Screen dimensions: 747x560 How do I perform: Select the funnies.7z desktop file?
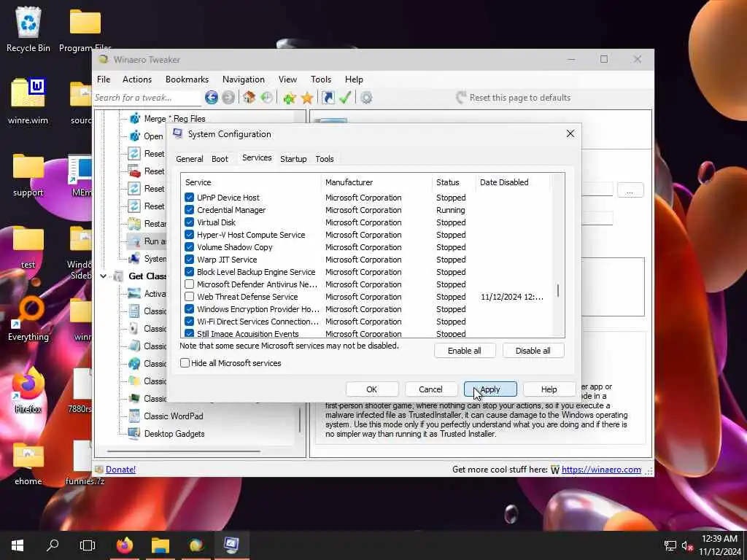tap(85, 463)
